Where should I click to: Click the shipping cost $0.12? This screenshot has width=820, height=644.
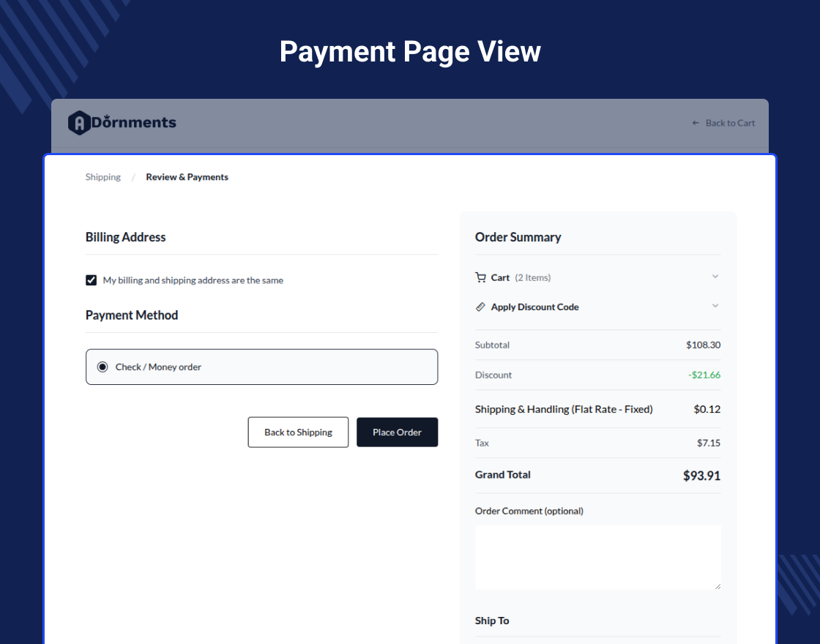click(707, 409)
